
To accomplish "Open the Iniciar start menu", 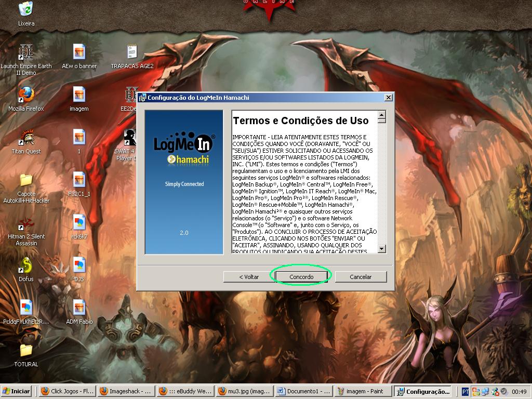I will tap(17, 391).
